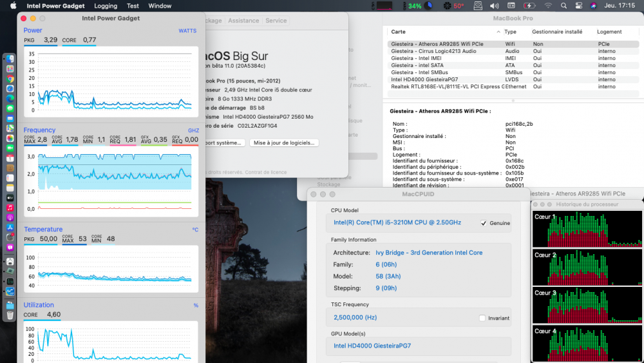Open Photos from the dock
The height and width of the screenshot is (363, 644).
tap(10, 138)
